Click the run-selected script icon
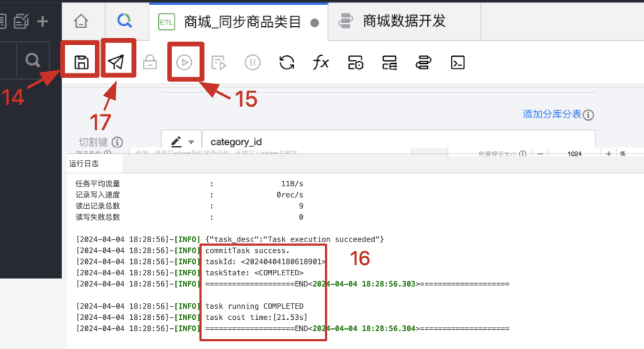Image resolution: width=644 pixels, height=349 pixels. (219, 63)
